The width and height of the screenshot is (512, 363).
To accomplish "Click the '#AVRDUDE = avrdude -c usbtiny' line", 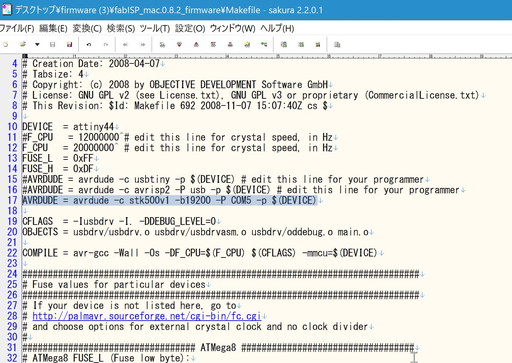I will (x=223, y=179).
